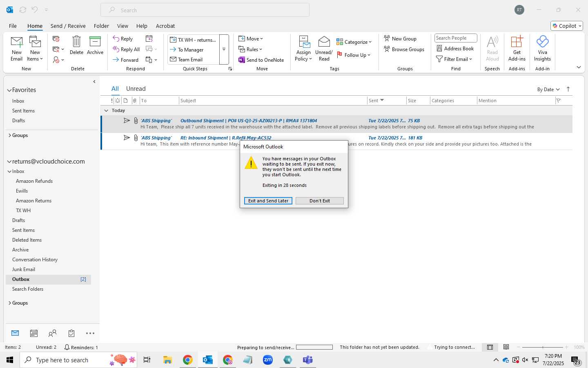
Task: Open the Folder tab
Action: point(101,26)
